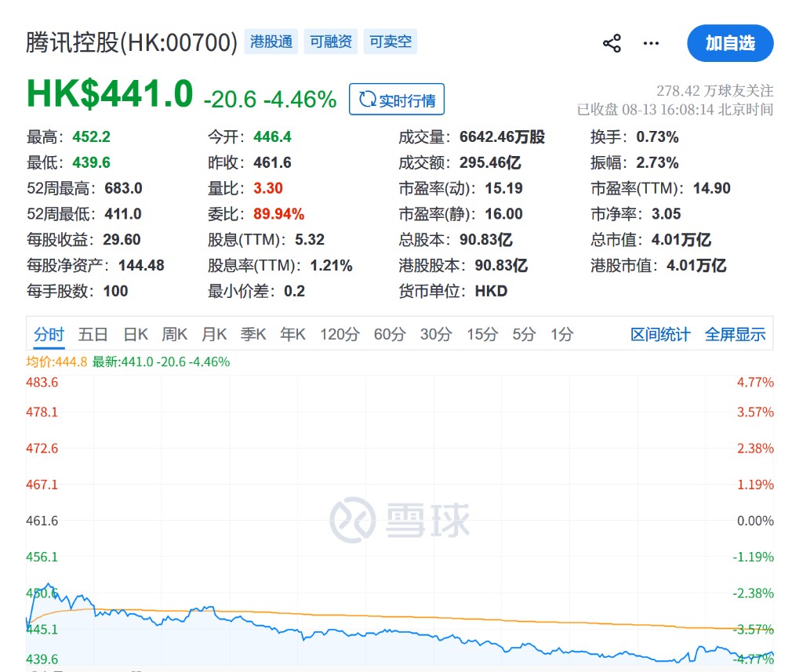The height and width of the screenshot is (672, 803).
Task: Click the 最低 value 439.6
Action: 91,162
